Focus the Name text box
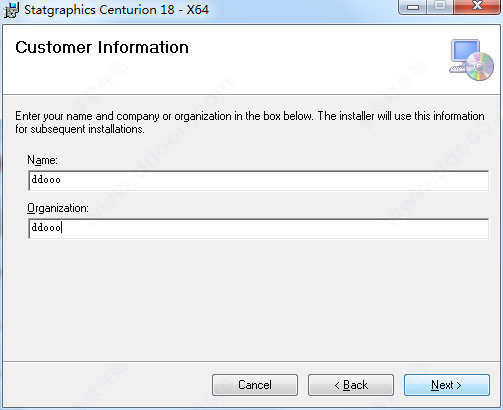This screenshot has height=410, width=503. [259, 180]
